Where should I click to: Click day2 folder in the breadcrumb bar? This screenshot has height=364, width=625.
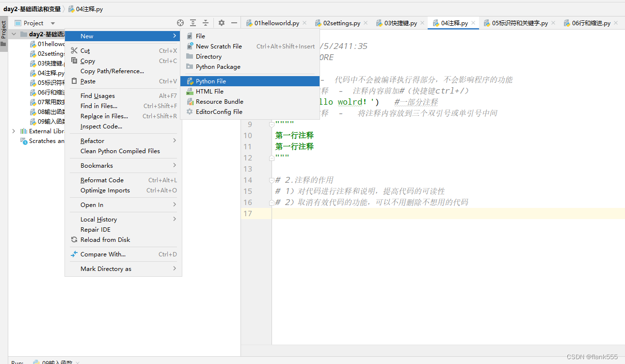[32, 9]
